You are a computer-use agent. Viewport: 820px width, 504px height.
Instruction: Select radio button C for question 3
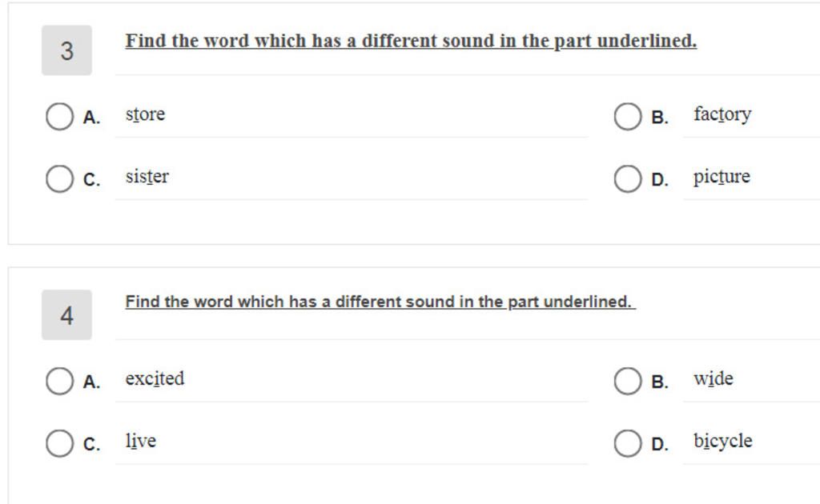(59, 179)
